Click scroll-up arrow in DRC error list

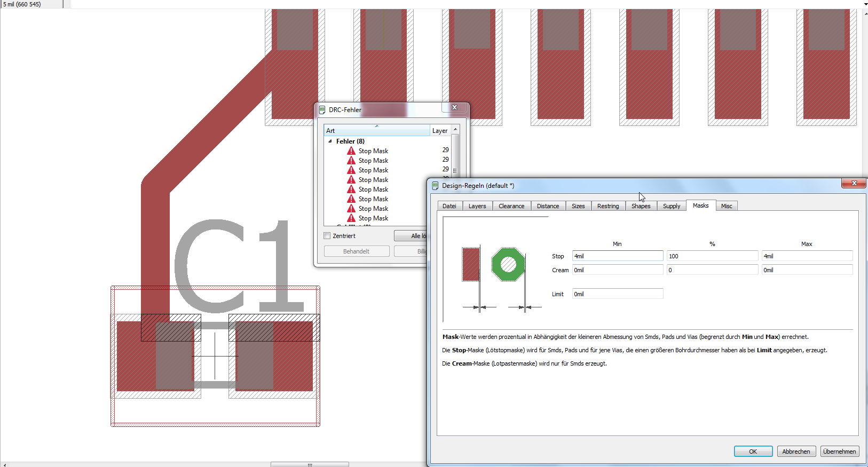click(455, 130)
